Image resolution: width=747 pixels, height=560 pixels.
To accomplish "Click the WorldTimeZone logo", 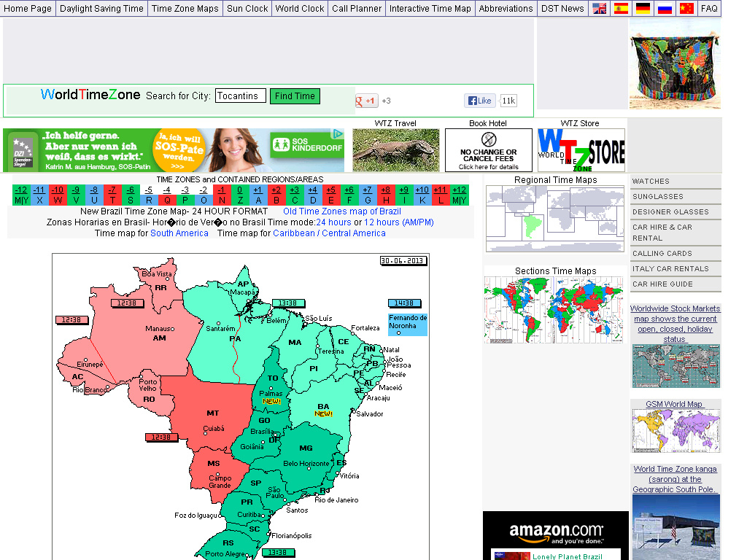I will coord(90,95).
